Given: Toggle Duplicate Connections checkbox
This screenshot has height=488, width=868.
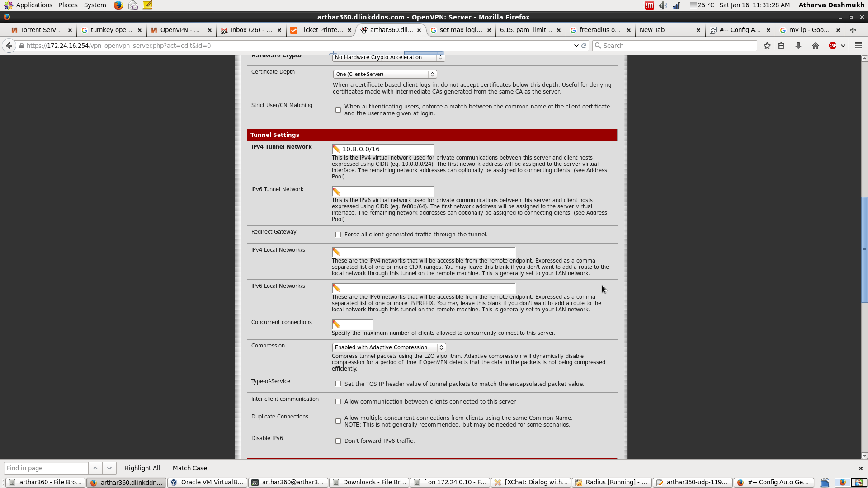Looking at the screenshot, I should [338, 421].
